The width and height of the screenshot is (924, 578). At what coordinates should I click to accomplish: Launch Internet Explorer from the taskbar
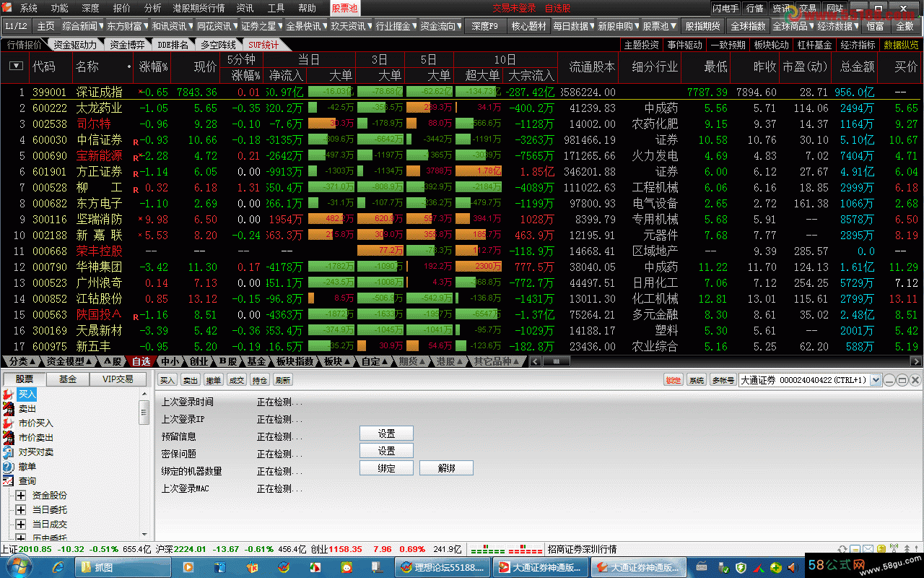pos(58,567)
